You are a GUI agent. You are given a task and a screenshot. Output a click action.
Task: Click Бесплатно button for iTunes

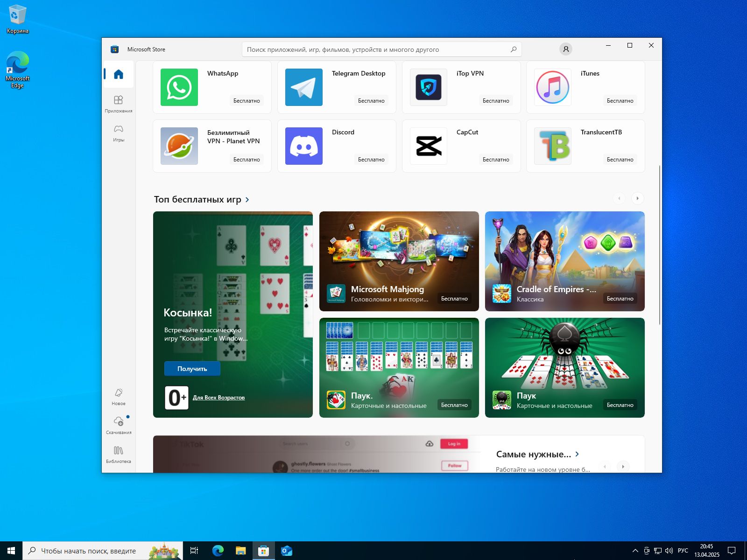tap(620, 101)
